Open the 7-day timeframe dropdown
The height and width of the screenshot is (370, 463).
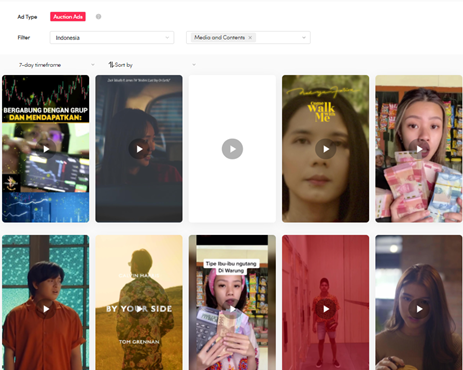(57, 65)
